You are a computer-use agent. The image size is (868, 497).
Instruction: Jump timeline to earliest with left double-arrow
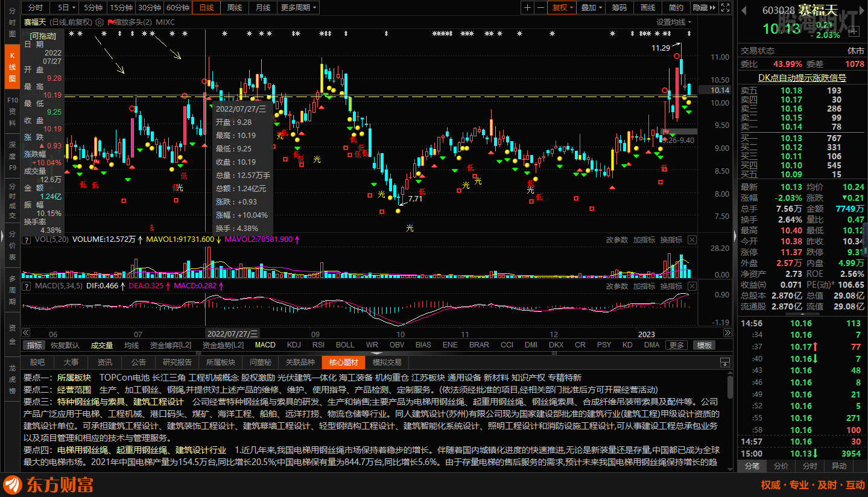[25, 333]
